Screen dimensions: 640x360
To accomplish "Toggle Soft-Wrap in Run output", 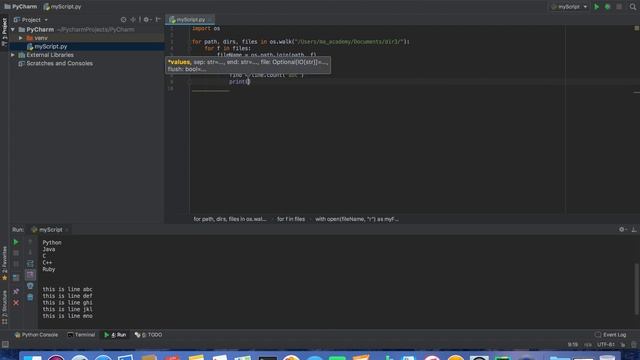I will coord(30,264).
